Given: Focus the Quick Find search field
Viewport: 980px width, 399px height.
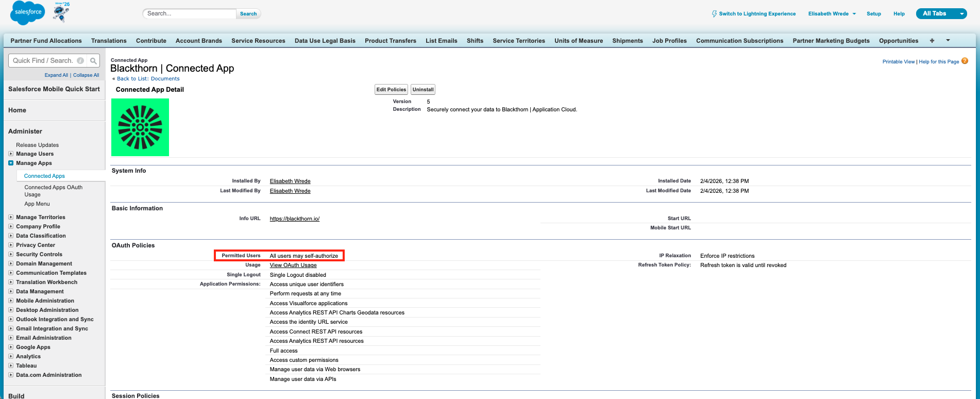Looking at the screenshot, I should pos(48,61).
